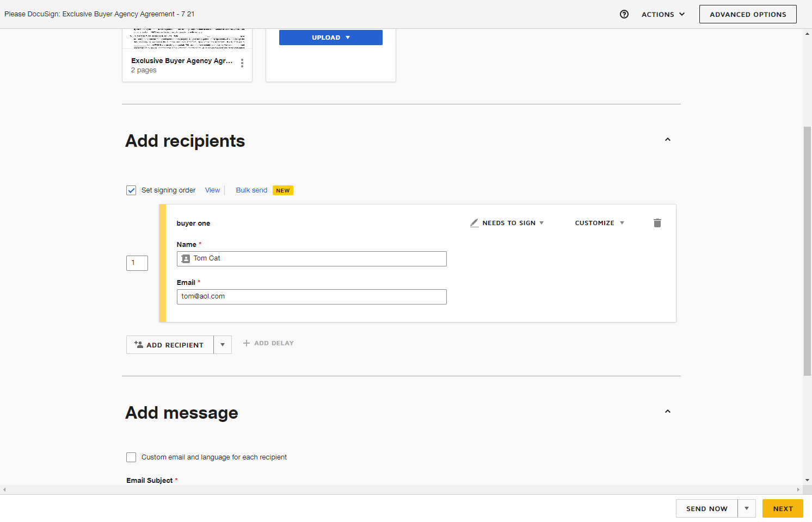The width and height of the screenshot is (812, 522).
Task: Open address book icon in Name field
Action: [x=186, y=259]
